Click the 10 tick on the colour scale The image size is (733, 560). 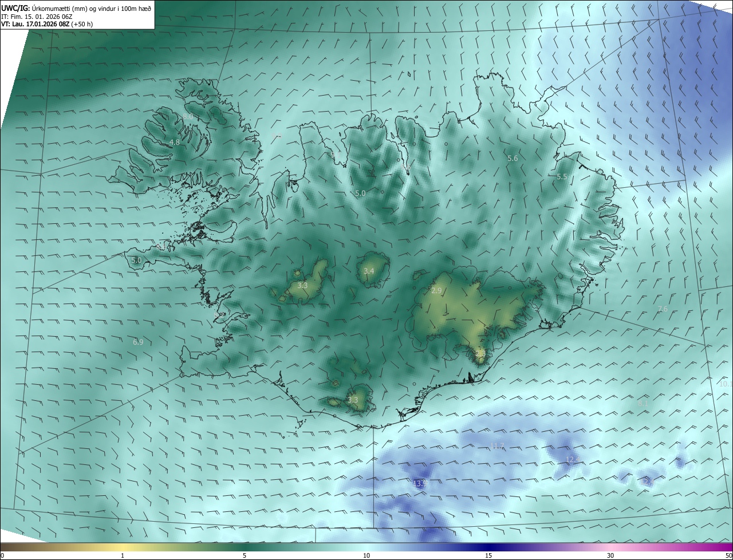366,555
